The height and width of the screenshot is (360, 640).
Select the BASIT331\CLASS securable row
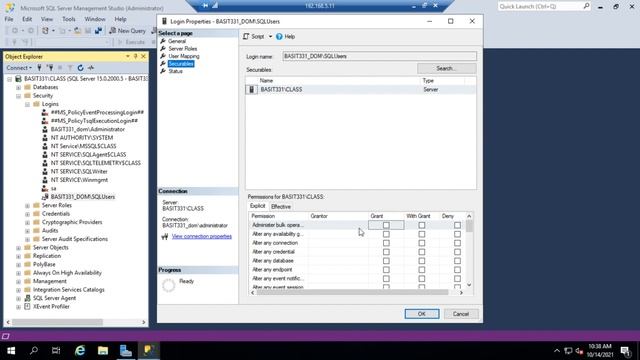click(360, 89)
